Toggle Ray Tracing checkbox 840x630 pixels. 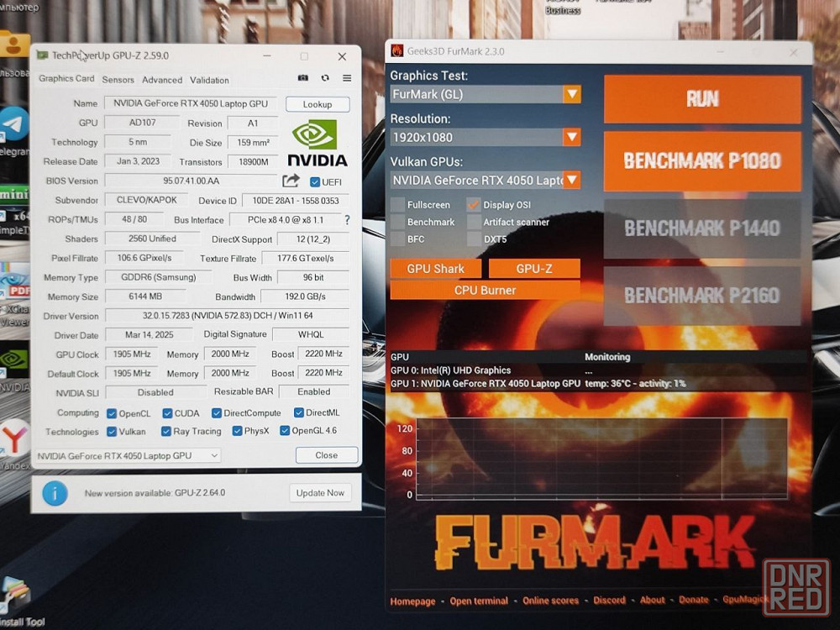[x=166, y=431]
